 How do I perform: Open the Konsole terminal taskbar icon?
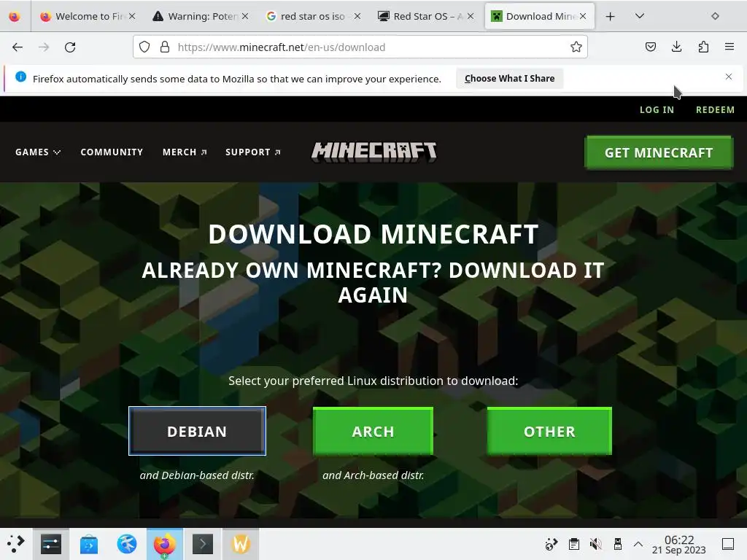[203, 544]
